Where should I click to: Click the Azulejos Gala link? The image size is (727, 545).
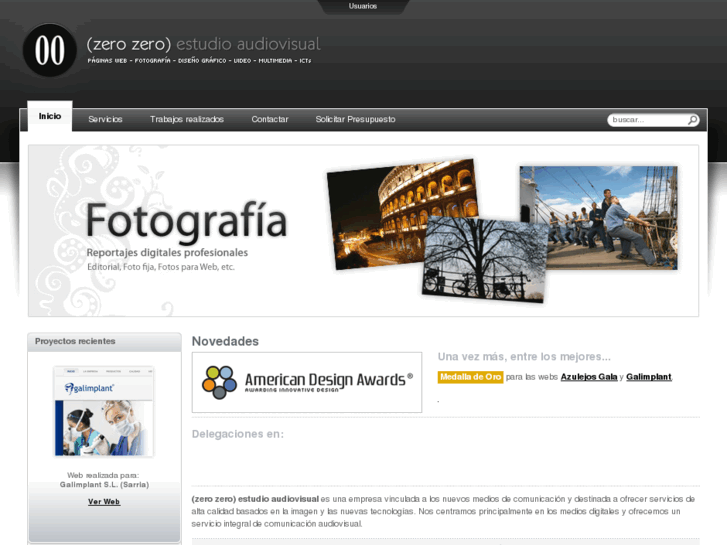click(x=589, y=377)
